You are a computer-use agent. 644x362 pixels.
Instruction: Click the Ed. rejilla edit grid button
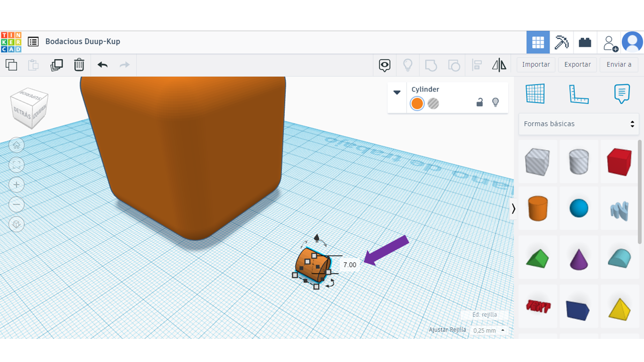coord(485,315)
